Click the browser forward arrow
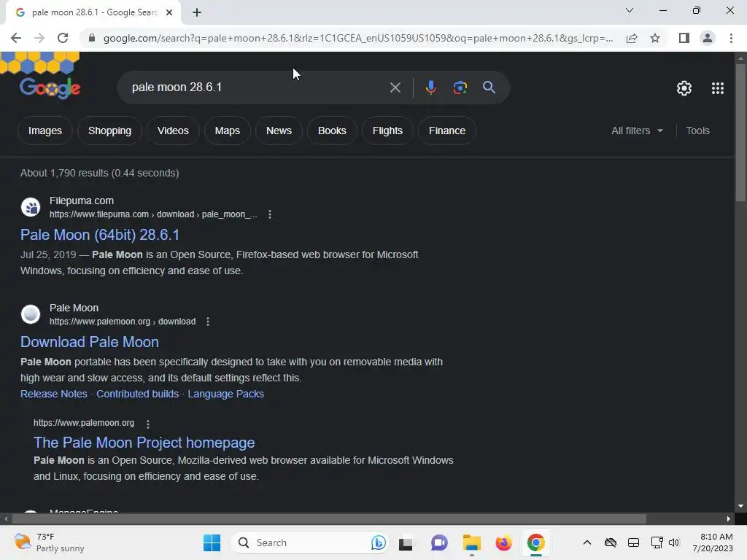The height and width of the screenshot is (560, 747). (39, 38)
